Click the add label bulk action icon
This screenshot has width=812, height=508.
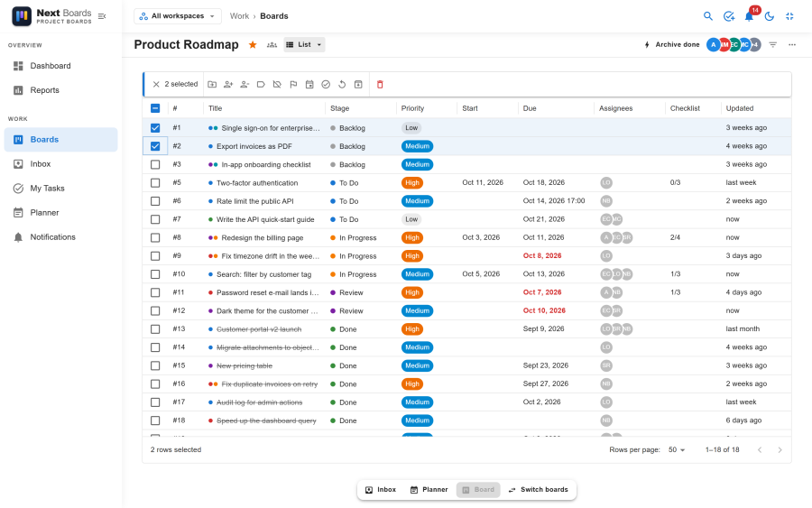pyautogui.click(x=261, y=85)
